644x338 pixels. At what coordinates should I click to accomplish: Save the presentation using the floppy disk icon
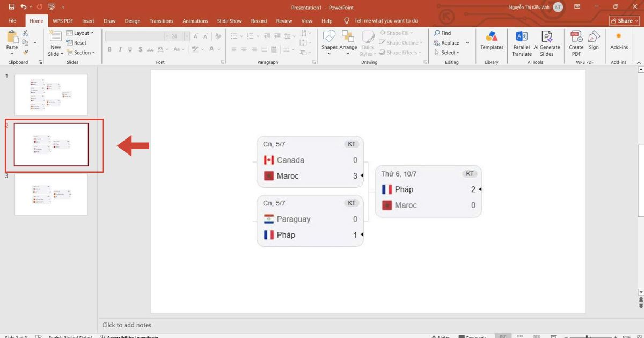pos(11,7)
